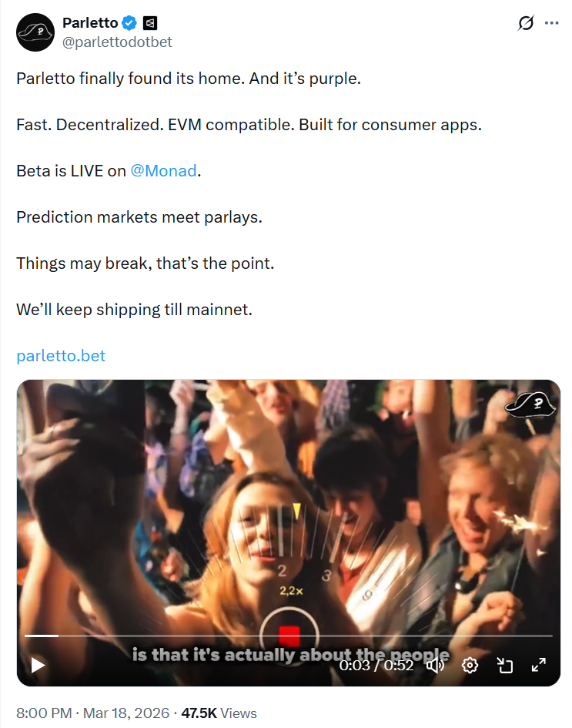
Task: Open the Grok slash-circle icon
Action: tap(526, 23)
